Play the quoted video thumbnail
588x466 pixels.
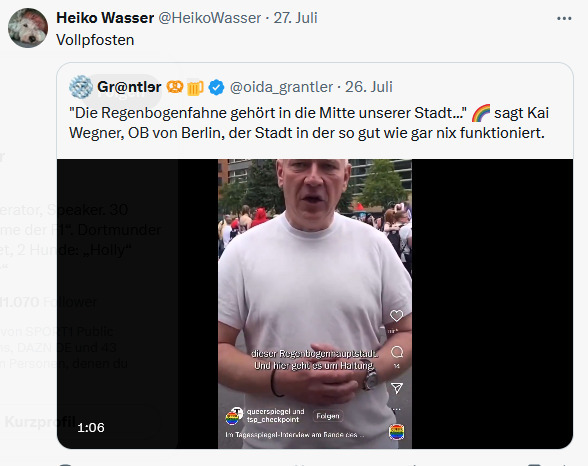[x=315, y=304]
